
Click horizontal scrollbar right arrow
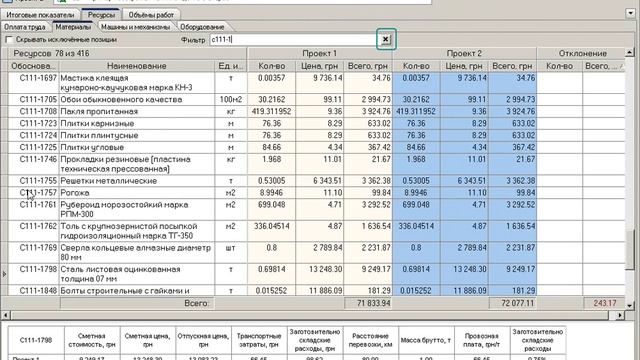point(620,315)
